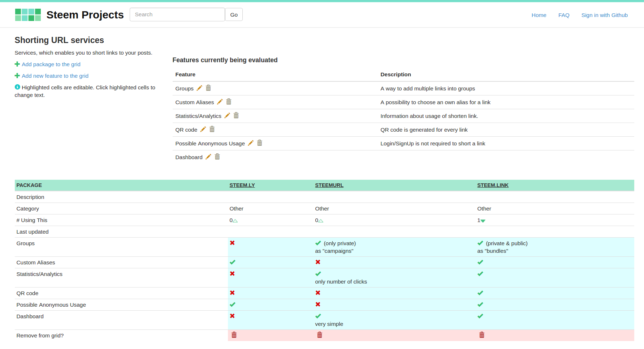Click 'Add package to the grid' link

(51, 64)
